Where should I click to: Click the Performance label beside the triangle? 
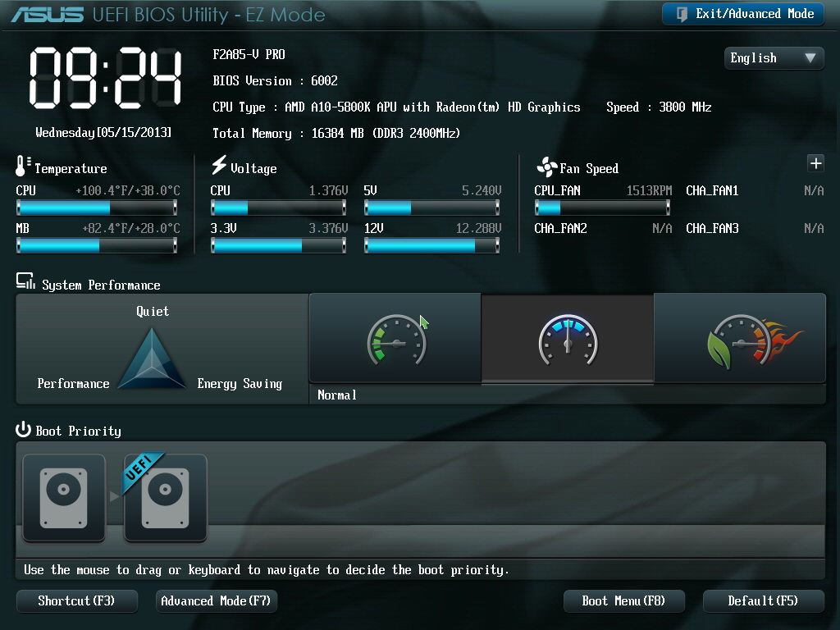pyautogui.click(x=73, y=384)
